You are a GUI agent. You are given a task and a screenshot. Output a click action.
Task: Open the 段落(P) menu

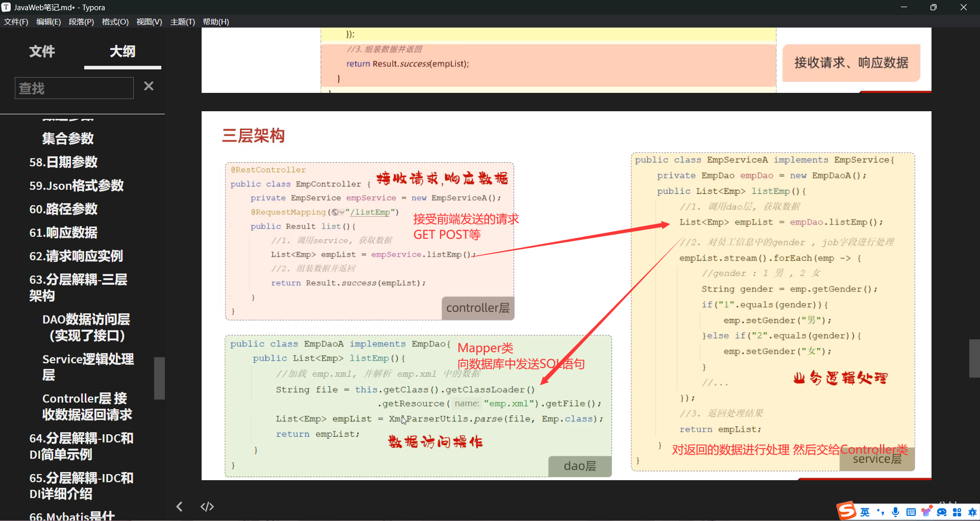[81, 22]
